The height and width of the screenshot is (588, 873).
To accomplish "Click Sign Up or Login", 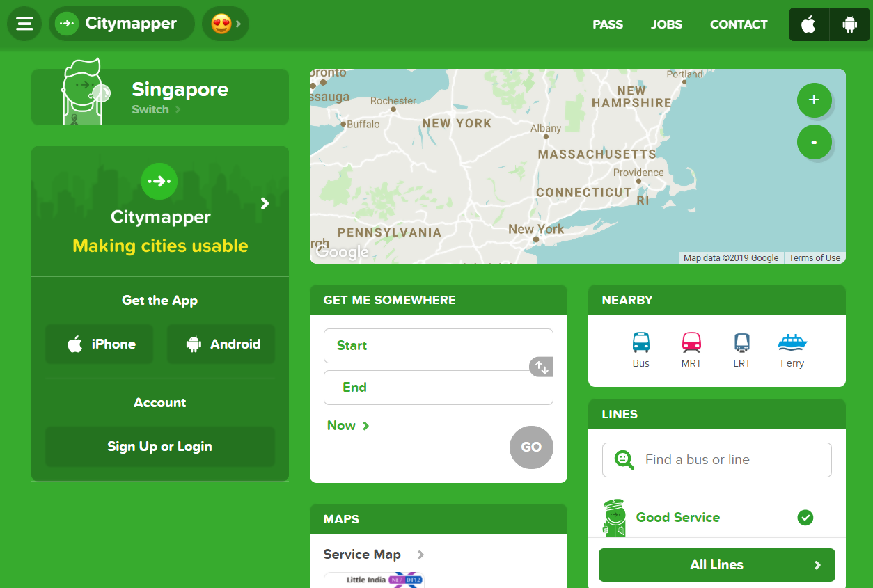I will (x=160, y=447).
